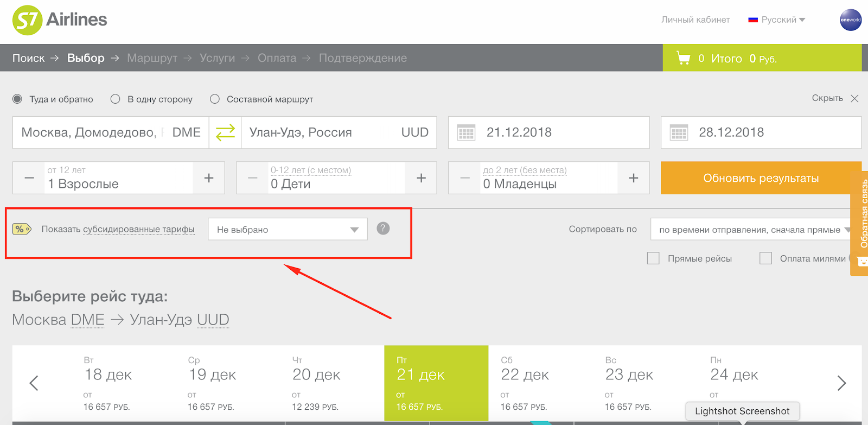Click return date field 28.12.2018
868x425 pixels.
pos(761,132)
